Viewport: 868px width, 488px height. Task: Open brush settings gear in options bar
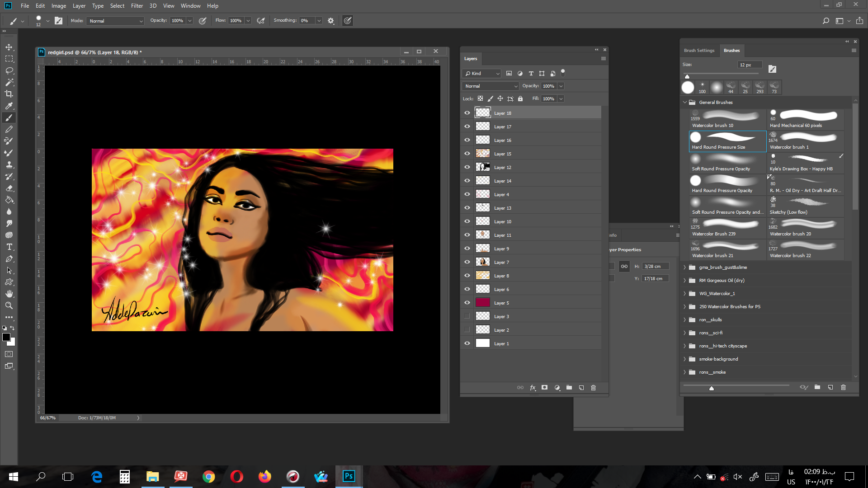coord(331,21)
